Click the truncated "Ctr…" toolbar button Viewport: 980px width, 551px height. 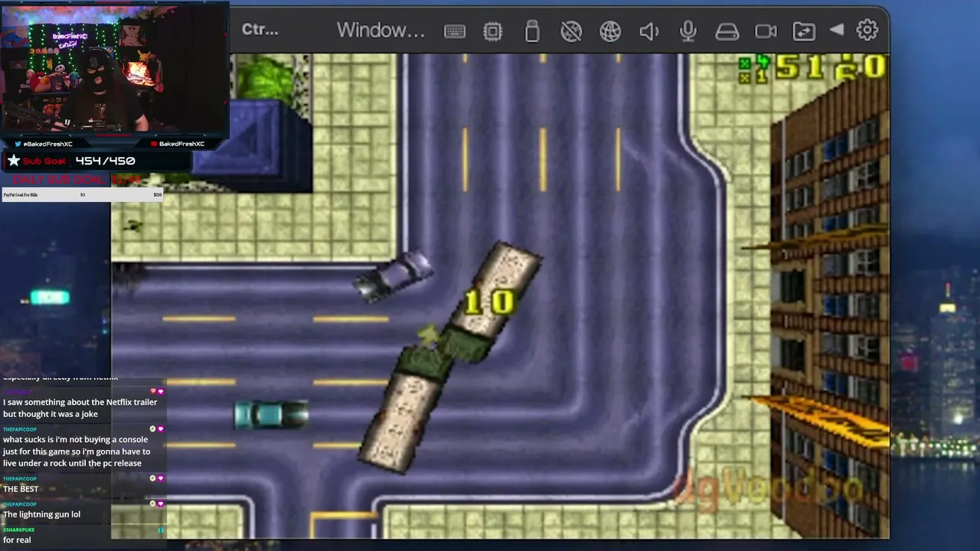pos(260,30)
